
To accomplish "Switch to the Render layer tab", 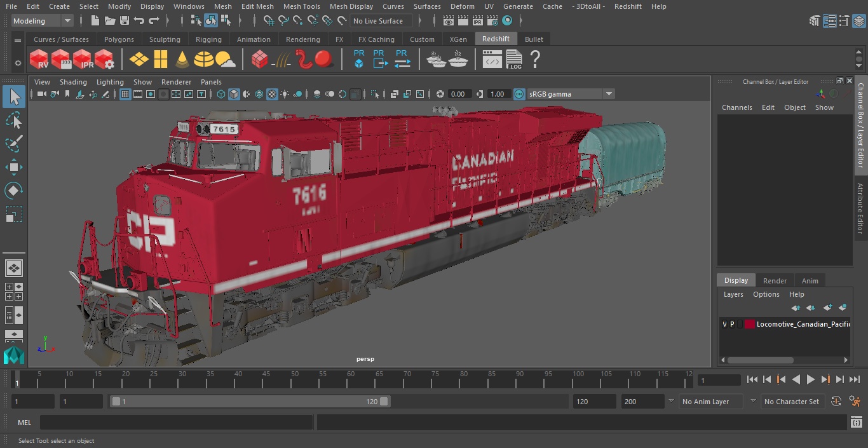I will coord(775,280).
